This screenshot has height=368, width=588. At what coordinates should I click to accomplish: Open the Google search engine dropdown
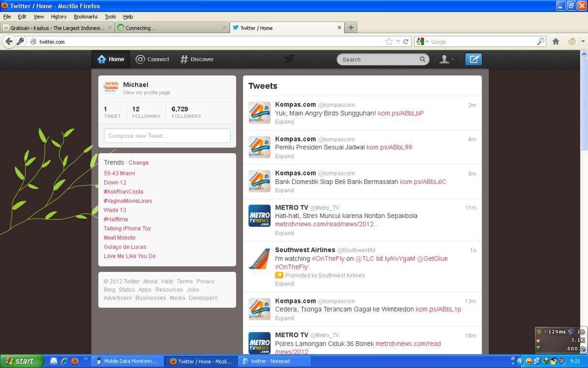(x=422, y=42)
